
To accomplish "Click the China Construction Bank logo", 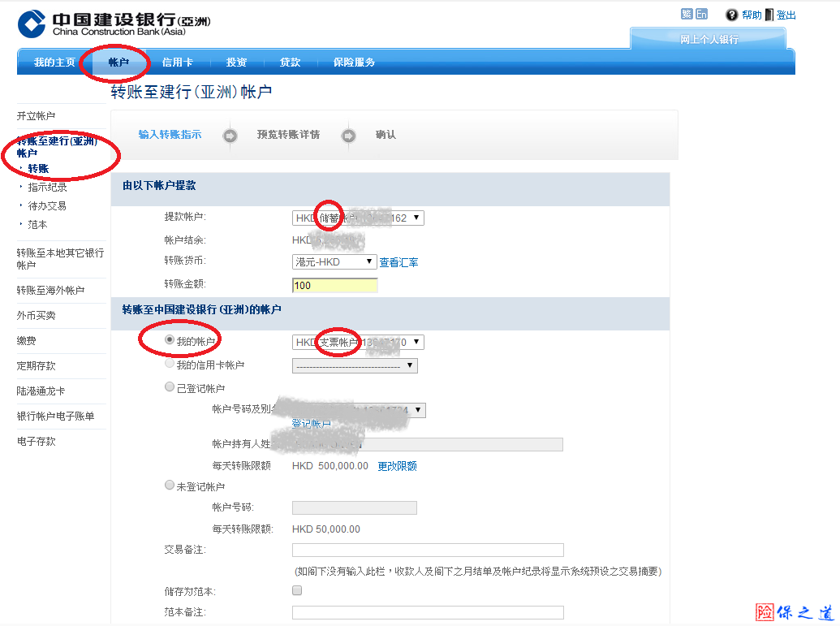I will [x=114, y=24].
